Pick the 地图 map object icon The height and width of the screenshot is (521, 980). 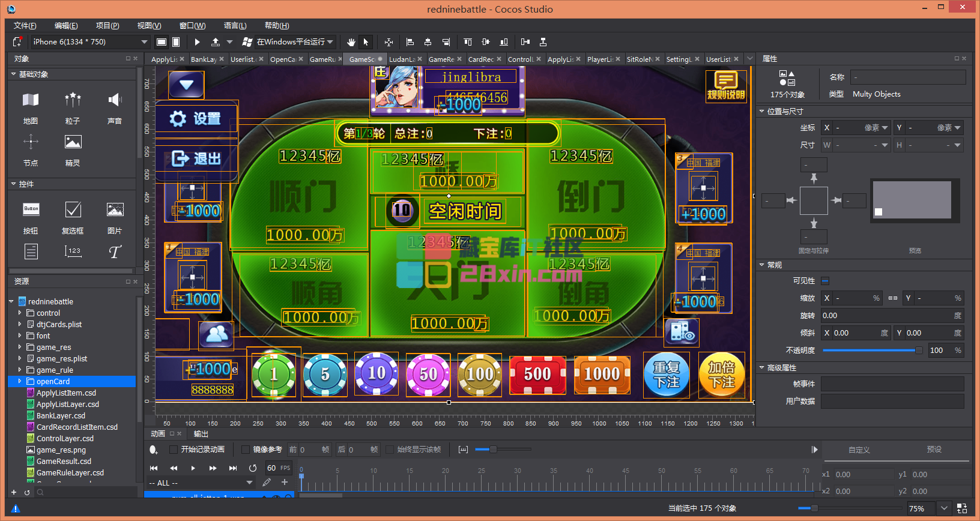pyautogui.click(x=31, y=100)
